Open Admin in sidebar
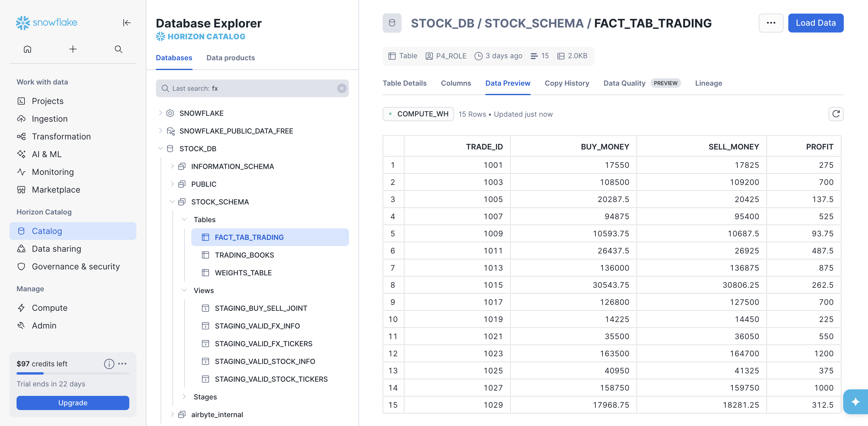 (73, 326)
